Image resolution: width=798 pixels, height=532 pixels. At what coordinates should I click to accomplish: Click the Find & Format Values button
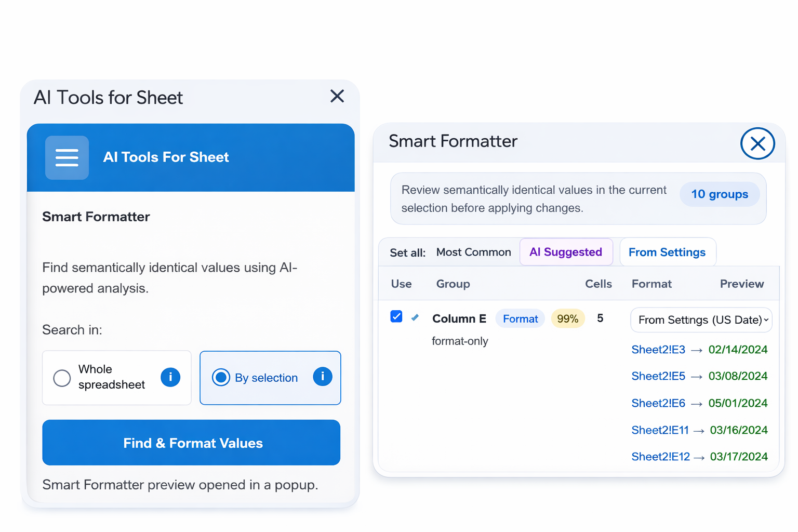[x=191, y=443]
